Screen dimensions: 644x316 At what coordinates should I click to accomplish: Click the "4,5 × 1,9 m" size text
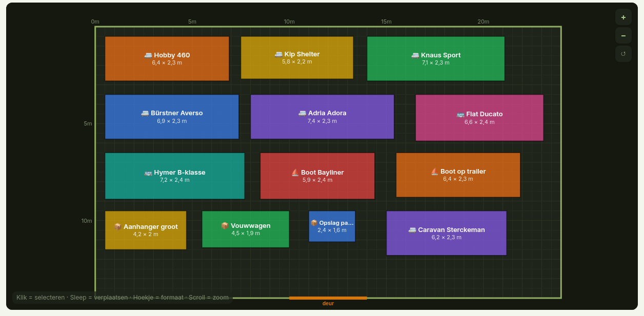(x=246, y=234)
